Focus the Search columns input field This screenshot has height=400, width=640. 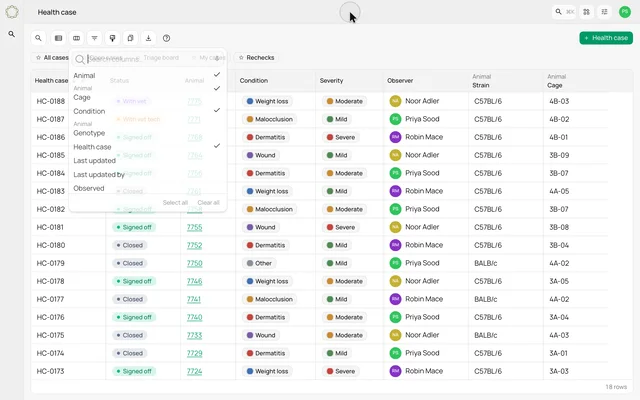pos(147,59)
